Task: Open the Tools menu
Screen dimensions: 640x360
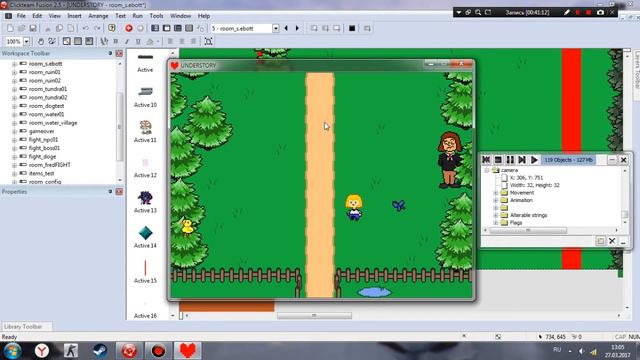Action: [x=156, y=16]
